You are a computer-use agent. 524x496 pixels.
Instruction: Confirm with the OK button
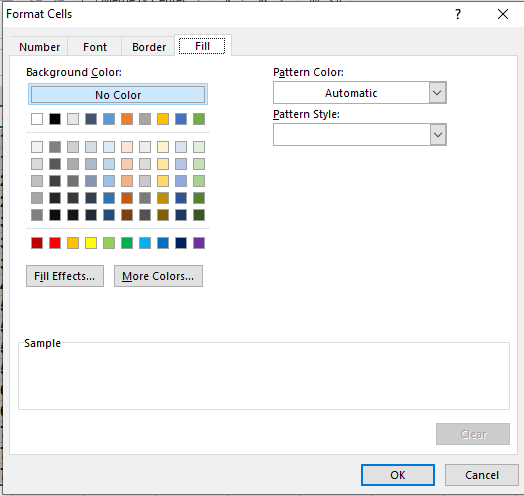[x=398, y=475]
